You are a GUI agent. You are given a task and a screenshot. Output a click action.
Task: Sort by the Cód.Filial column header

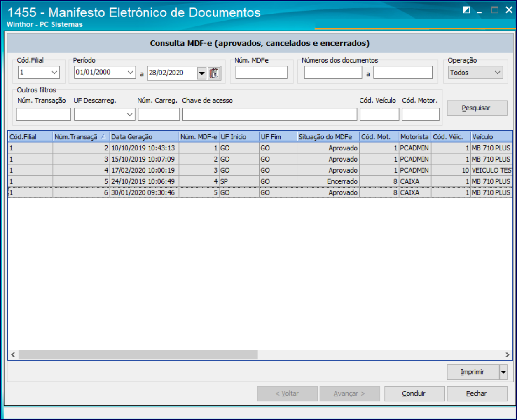tap(30, 137)
